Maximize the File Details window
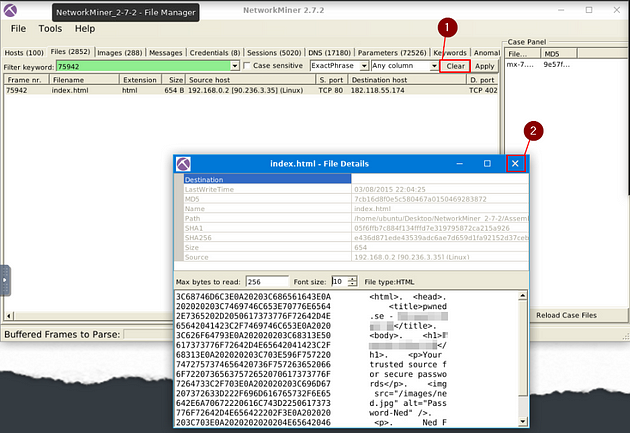 click(487, 163)
